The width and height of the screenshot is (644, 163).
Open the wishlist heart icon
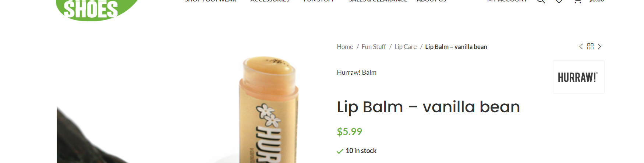coord(559,1)
